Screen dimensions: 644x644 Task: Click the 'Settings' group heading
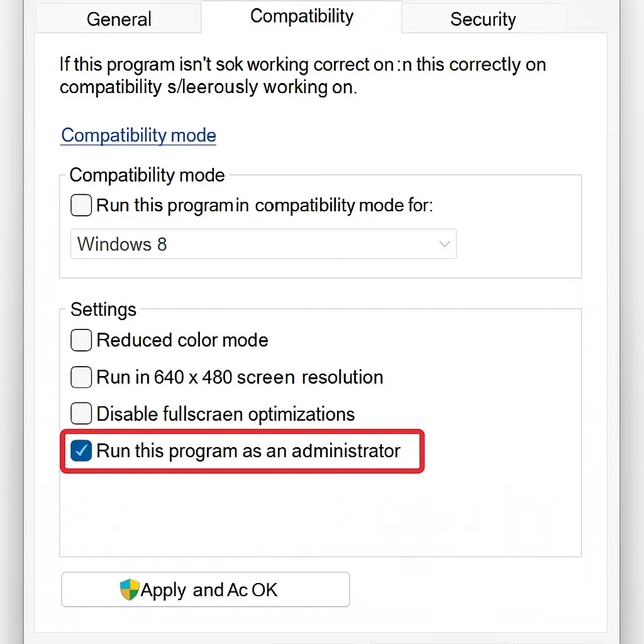103,309
